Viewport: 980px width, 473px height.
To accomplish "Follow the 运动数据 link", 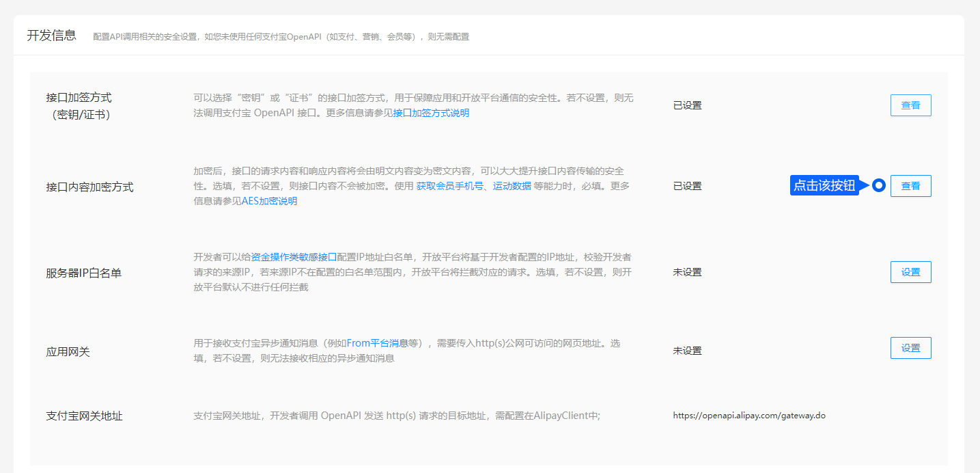I will [512, 186].
